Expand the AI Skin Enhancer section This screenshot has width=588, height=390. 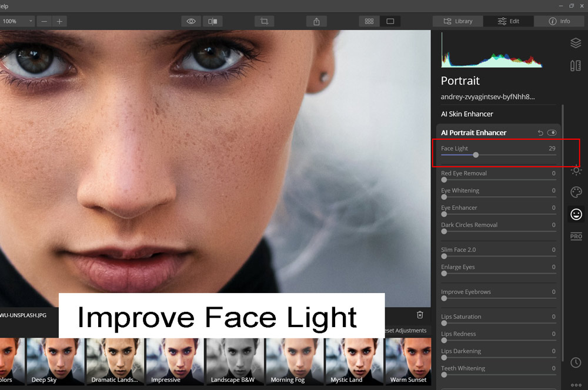pos(467,114)
